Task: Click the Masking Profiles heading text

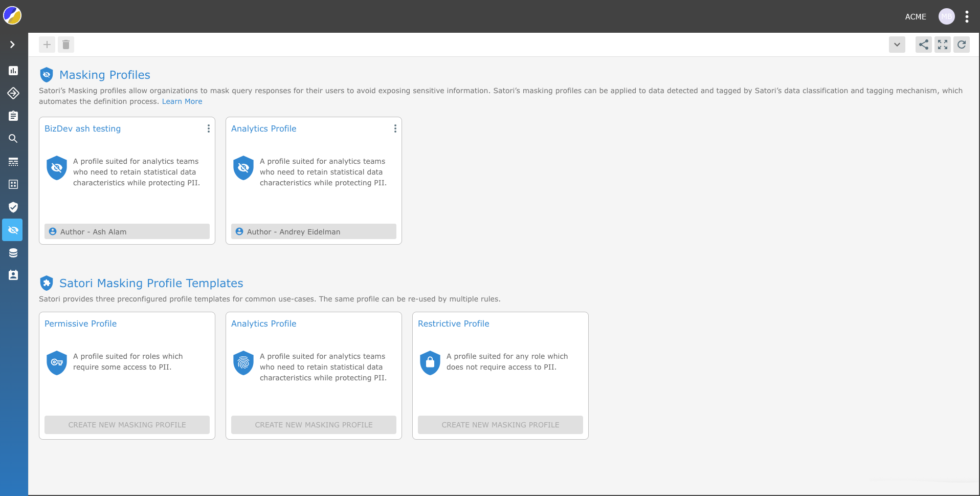Action: [x=105, y=75]
